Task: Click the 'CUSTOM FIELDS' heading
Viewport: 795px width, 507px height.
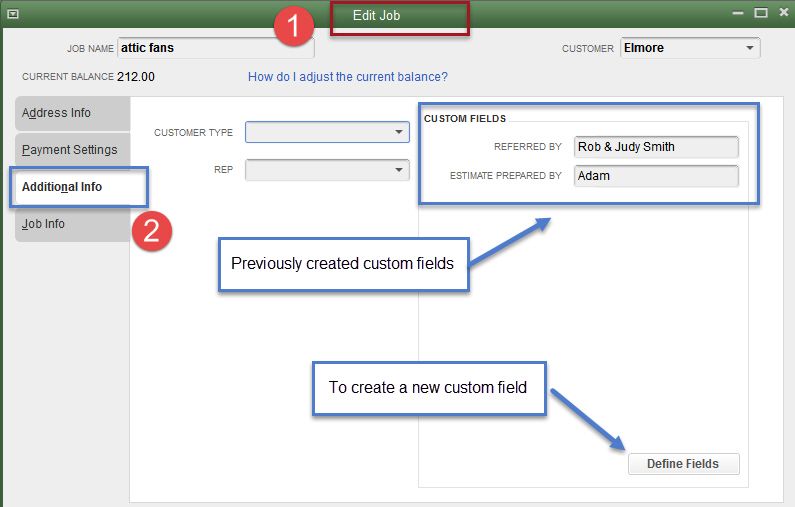Action: pos(465,119)
